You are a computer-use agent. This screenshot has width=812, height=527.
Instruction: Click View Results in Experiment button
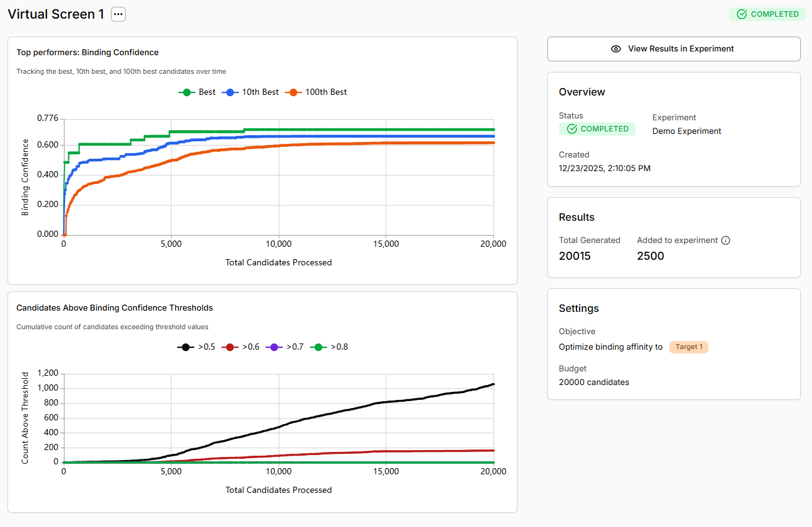click(x=674, y=49)
